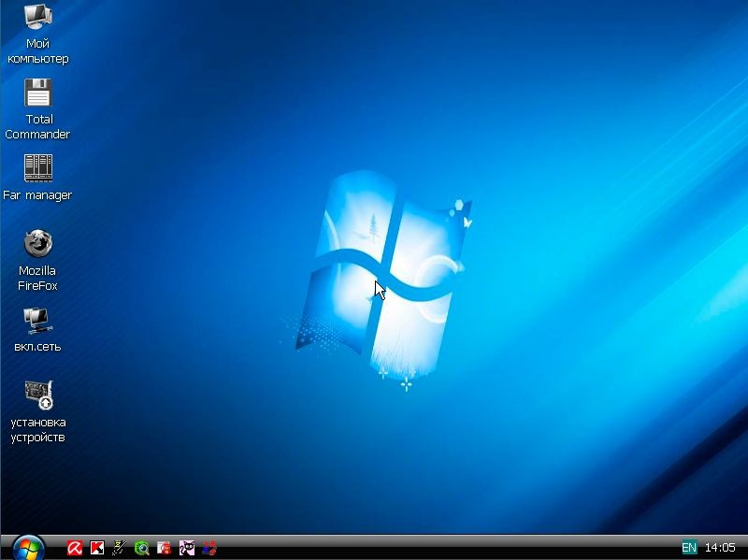Viewport: 748px width, 560px height.
Task: Select the Far manager desktop shortcut
Action: click(x=37, y=168)
